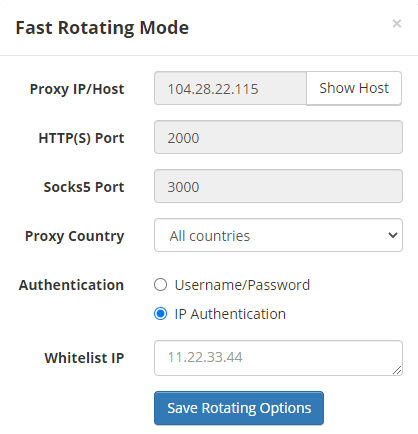Image resolution: width=418 pixels, height=434 pixels.
Task: Select the Username/Password authentication option
Action: (x=160, y=285)
